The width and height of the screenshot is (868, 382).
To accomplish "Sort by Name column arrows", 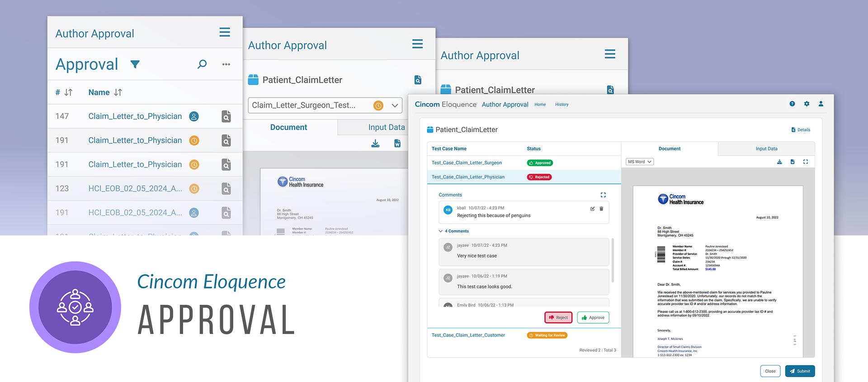I will [x=118, y=92].
